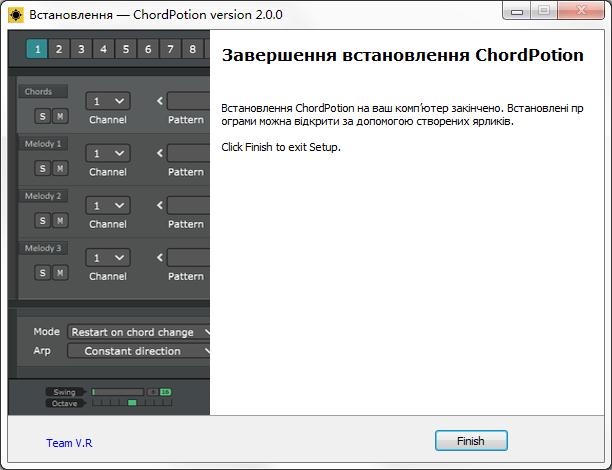Viewport: 612px width, 470px height.
Task: Solo the Melody 1 track
Action: (x=43, y=168)
